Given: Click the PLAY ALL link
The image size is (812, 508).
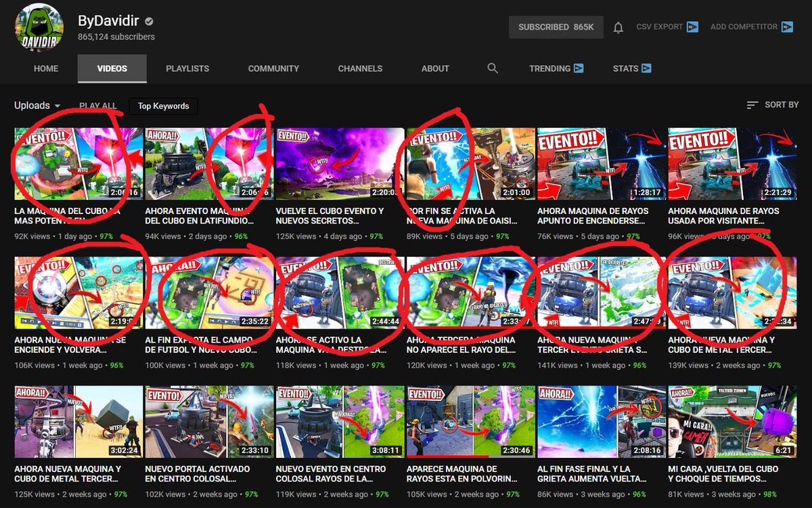Looking at the screenshot, I should point(98,106).
